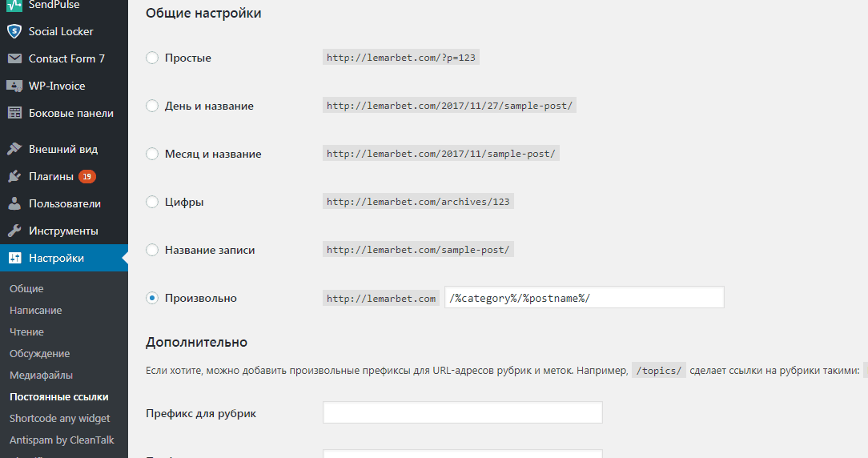
Task: Select the Цифры permalink option
Action: [x=152, y=202]
